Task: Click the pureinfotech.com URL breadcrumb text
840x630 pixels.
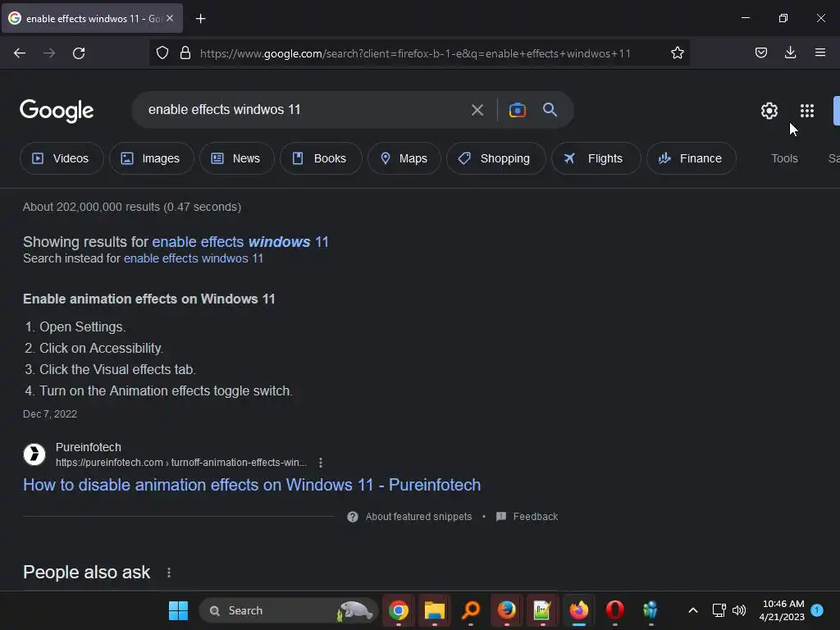Action: coord(181,463)
